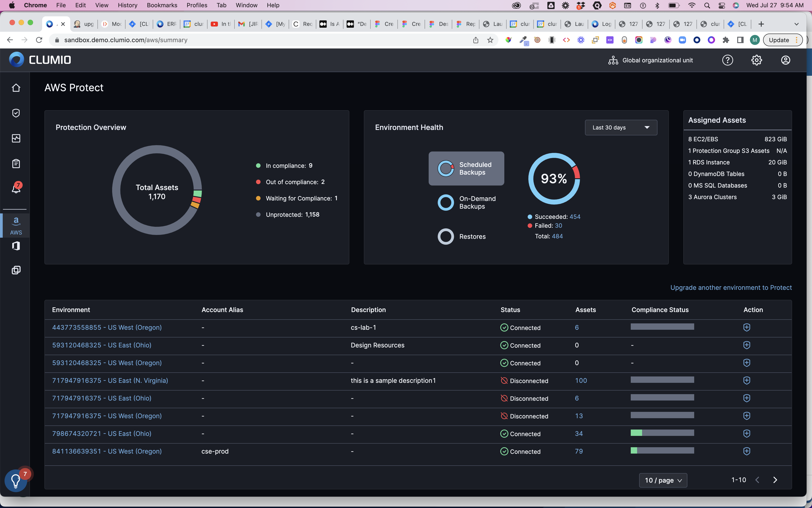Open the Last 30 days dropdown

[621, 128]
